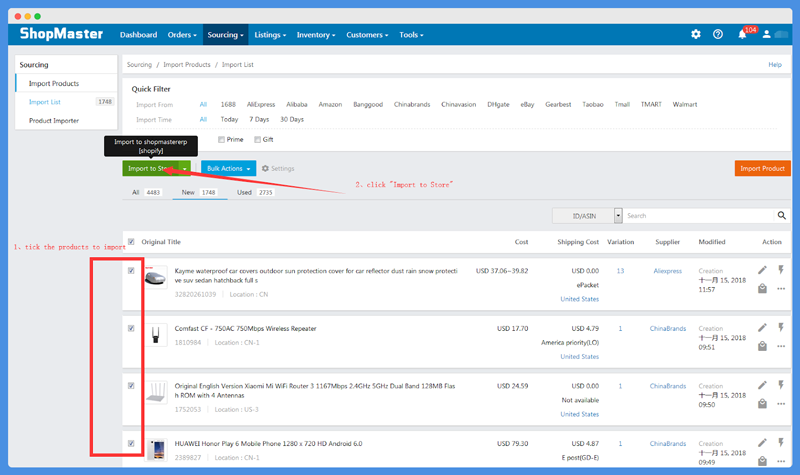Click bag icon for Comfast repeater
This screenshot has width=800, height=475.
point(762,346)
